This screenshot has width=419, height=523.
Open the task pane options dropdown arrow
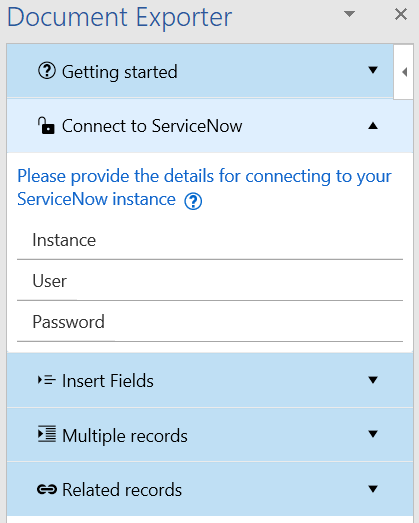click(349, 14)
